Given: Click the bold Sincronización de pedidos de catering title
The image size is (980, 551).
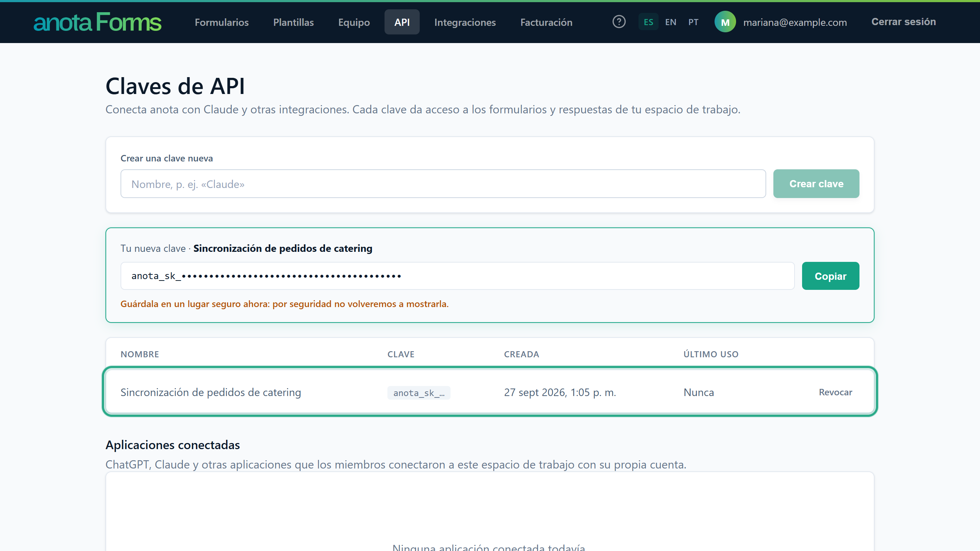Looking at the screenshot, I should 283,248.
